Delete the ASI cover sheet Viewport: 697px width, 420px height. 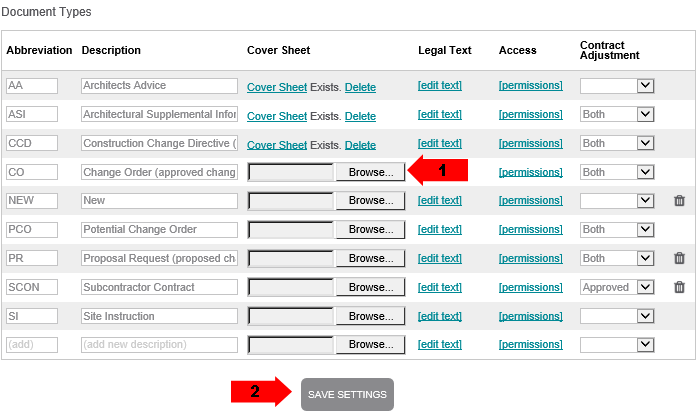[x=360, y=116]
